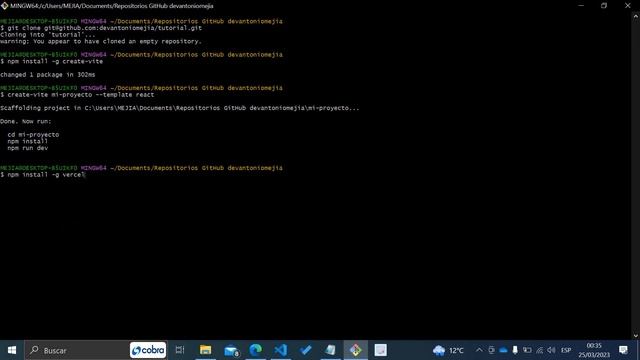
Task: Open the Windows Start menu
Action: coord(12,350)
